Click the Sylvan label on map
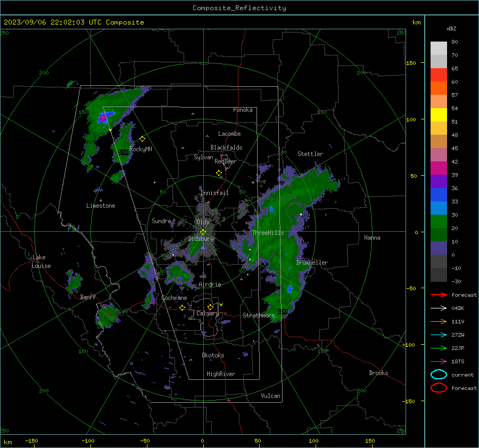The height and width of the screenshot is (448, 479). click(203, 157)
